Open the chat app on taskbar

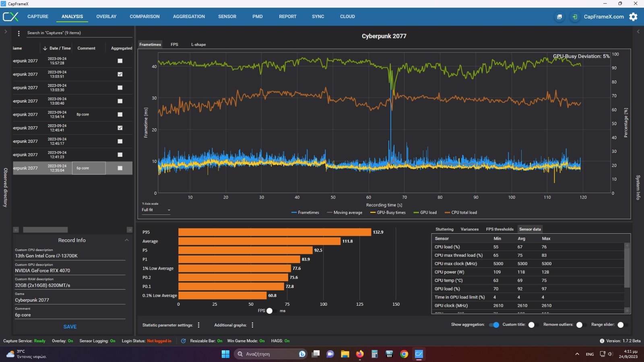[330, 354]
